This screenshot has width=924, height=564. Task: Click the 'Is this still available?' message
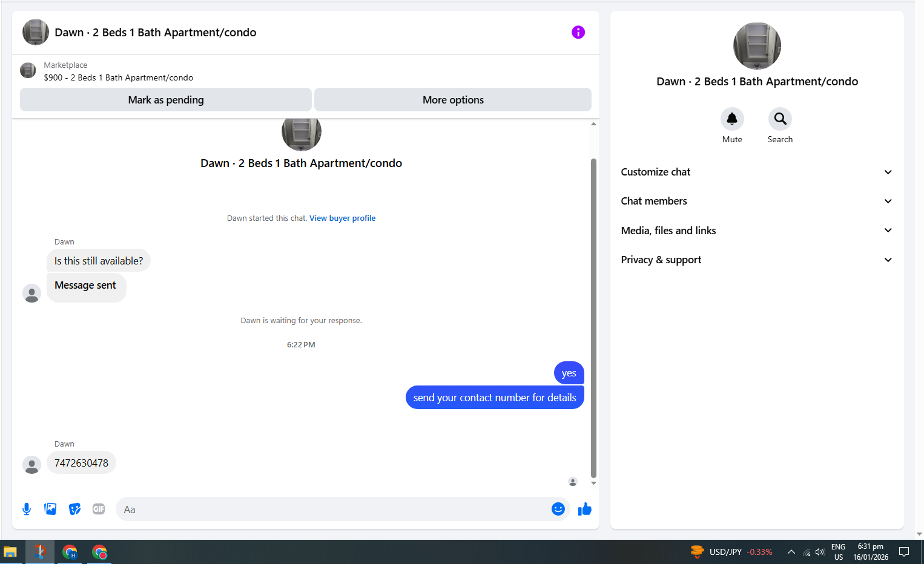pyautogui.click(x=99, y=261)
